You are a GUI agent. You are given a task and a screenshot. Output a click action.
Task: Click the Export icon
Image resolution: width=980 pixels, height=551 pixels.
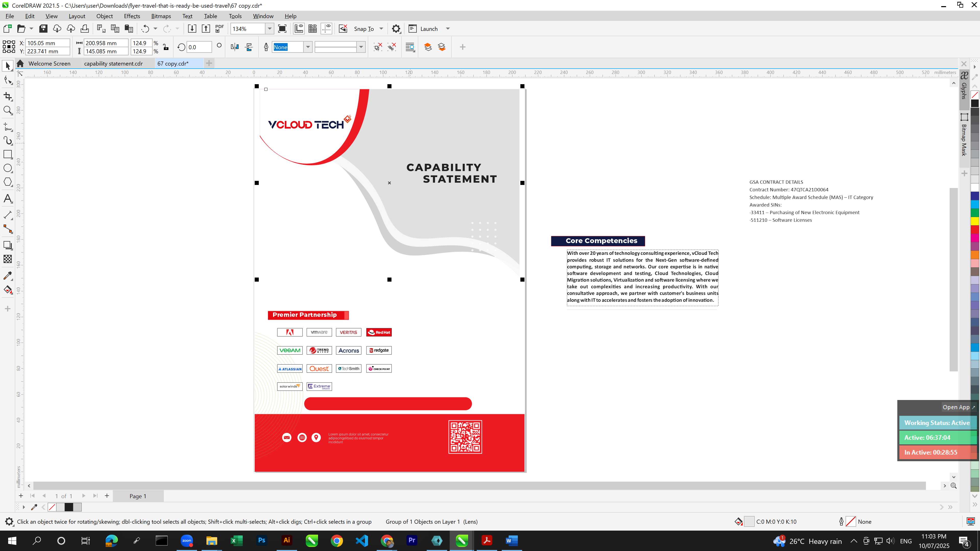(206, 29)
